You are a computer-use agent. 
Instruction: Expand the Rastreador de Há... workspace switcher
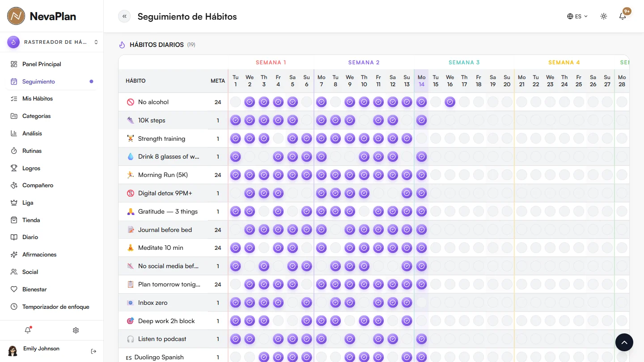53,42
